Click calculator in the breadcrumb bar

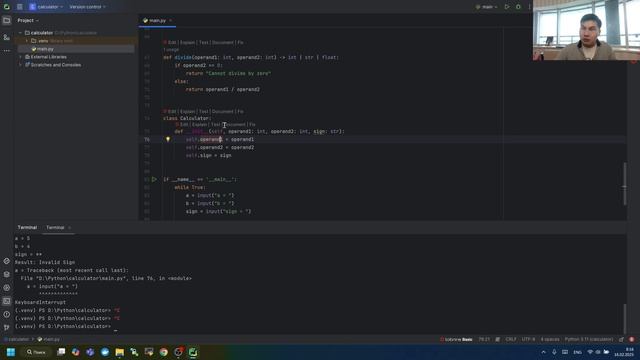[x=17, y=339]
